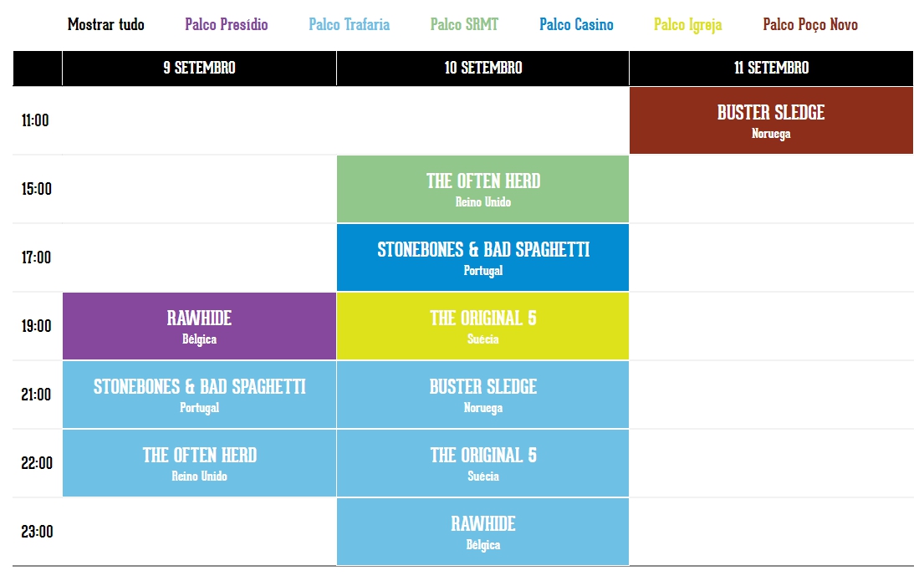This screenshot has width=924, height=586.
Task: Select the Mostrar tudo filter
Action: click(106, 25)
